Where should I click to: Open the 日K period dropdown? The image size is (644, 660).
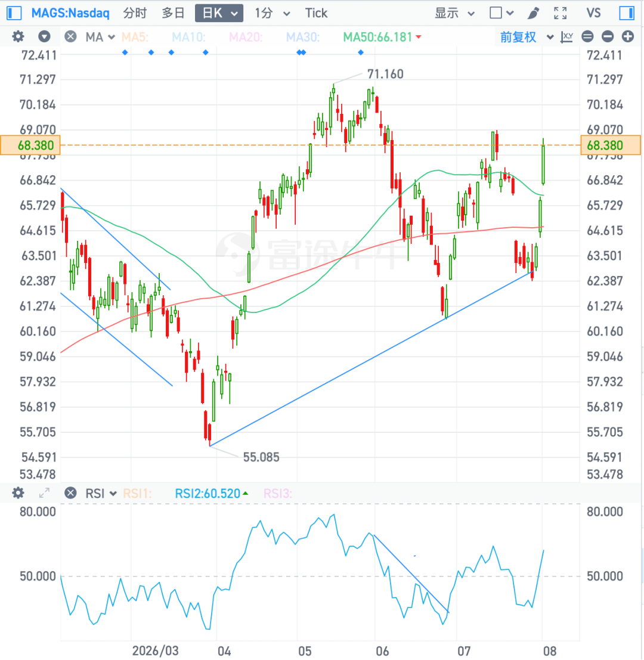pyautogui.click(x=219, y=13)
